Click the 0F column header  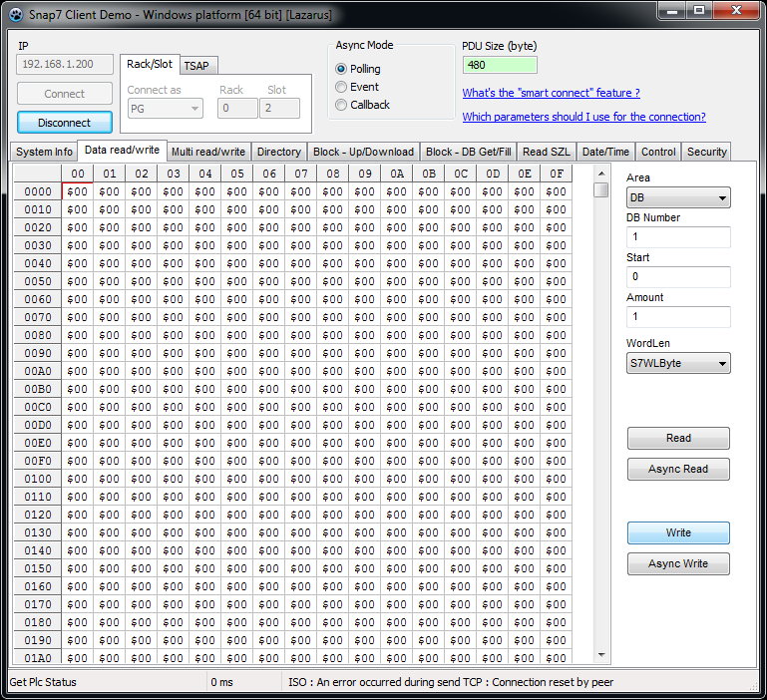(557, 174)
